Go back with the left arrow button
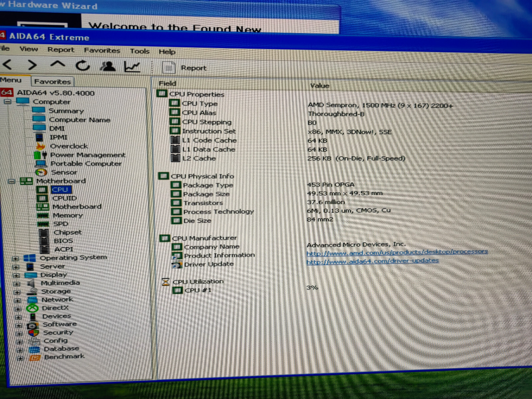Image resolution: width=532 pixels, height=399 pixels. point(7,64)
